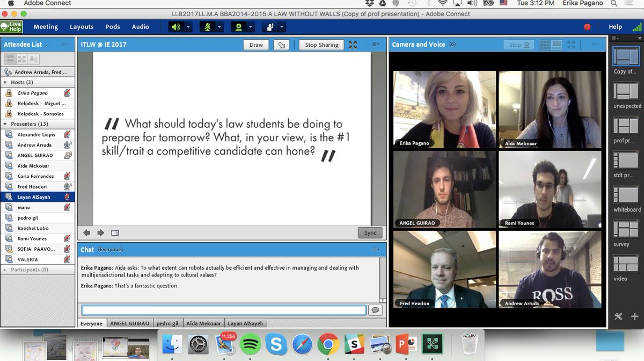Select the 'survey' layout thumbnail
This screenshot has height=361, width=644.
[x=626, y=229]
